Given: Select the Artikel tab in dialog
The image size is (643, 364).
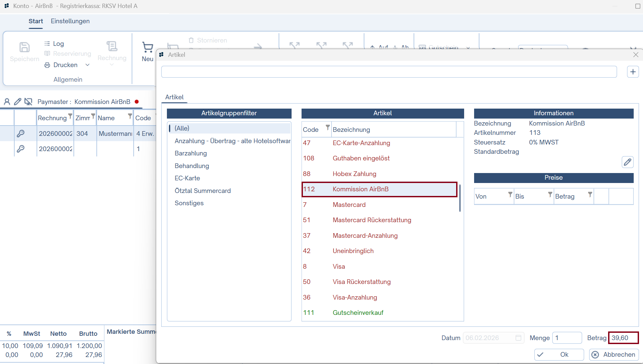Looking at the screenshot, I should click(x=174, y=97).
